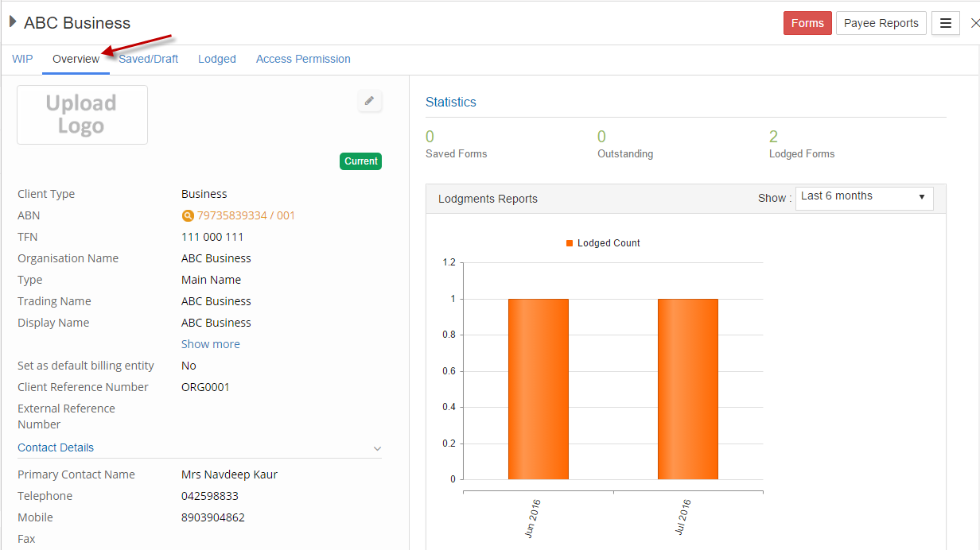Toggle Lodged Count legend marker
The height and width of the screenshot is (550, 980).
point(570,243)
